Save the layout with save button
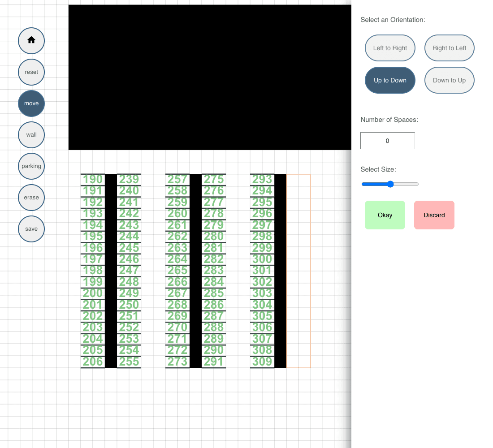493x448 pixels. (31, 229)
